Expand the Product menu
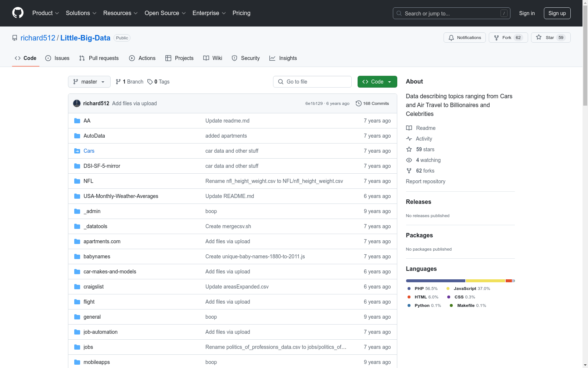The height and width of the screenshot is (368, 588). [46, 13]
